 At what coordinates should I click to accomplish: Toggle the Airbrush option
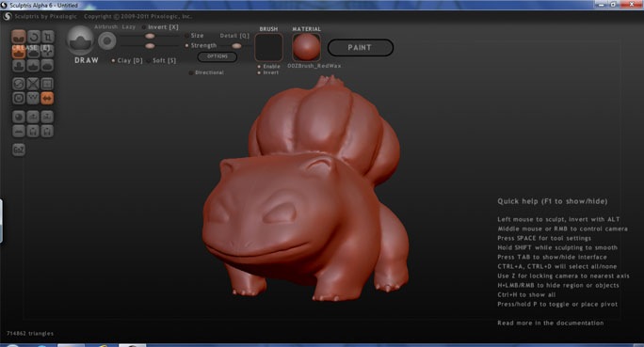[x=105, y=26]
